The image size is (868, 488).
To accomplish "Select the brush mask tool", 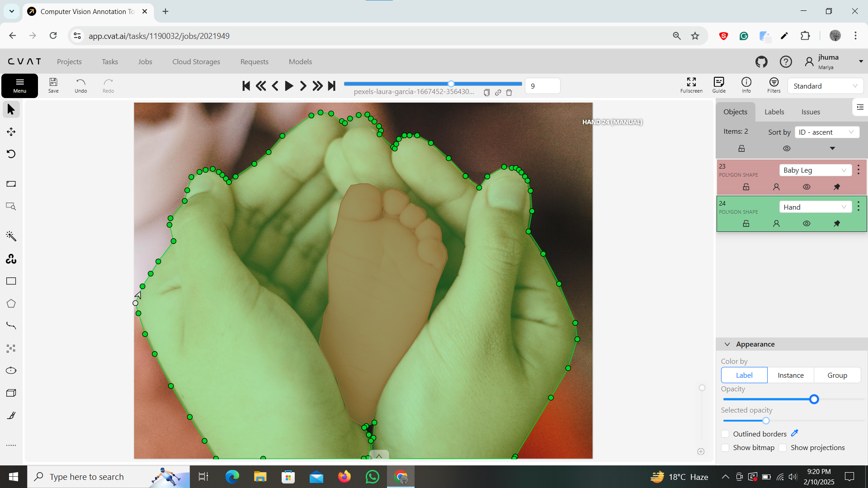I will (x=11, y=415).
